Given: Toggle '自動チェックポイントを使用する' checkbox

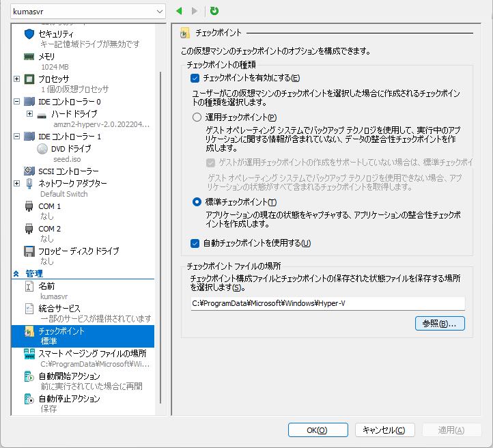Looking at the screenshot, I should pos(195,243).
